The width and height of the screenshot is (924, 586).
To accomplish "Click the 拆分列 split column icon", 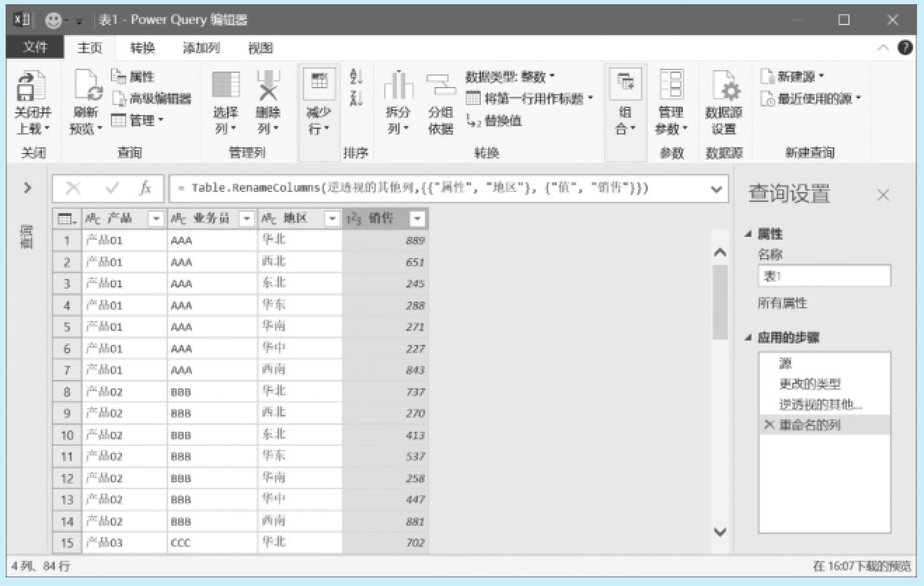I will (x=398, y=87).
